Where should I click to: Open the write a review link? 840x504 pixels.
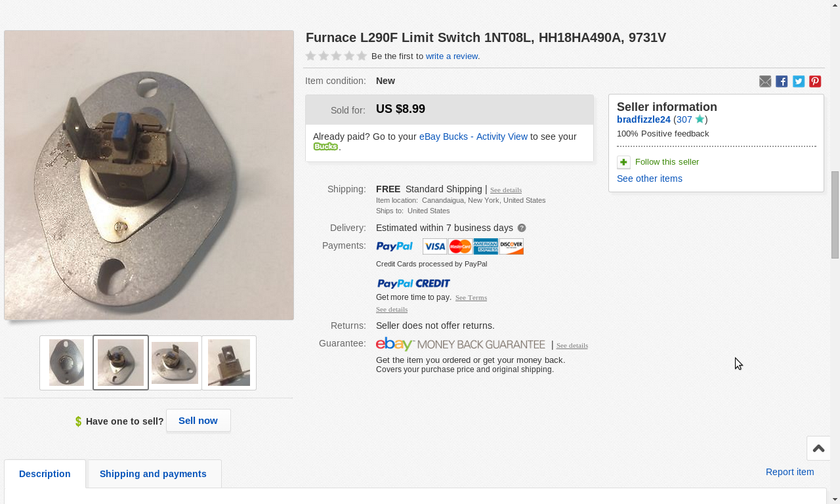coord(451,56)
